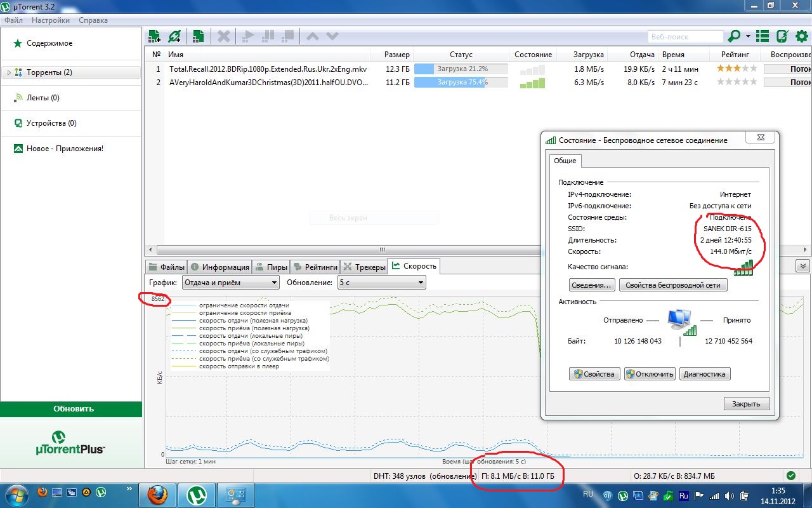The width and height of the screenshot is (812, 508).
Task: Click Add Torrent from URL icon
Action: 174,36
